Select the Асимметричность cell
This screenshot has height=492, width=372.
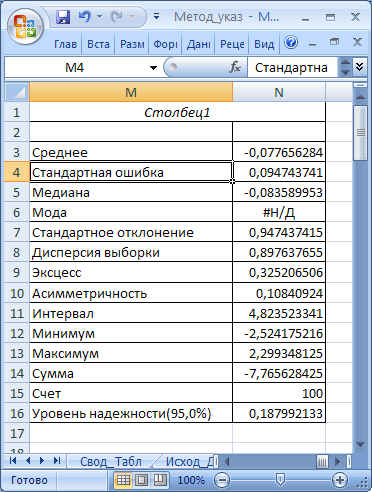[131, 293]
